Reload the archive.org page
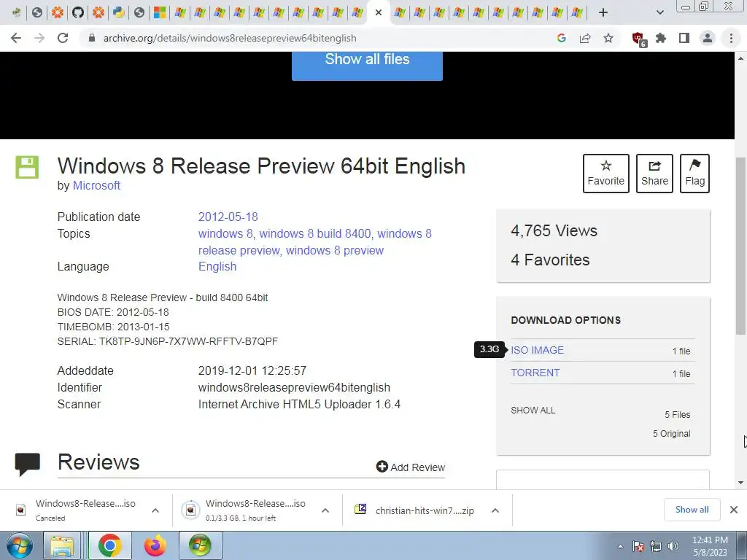The height and width of the screenshot is (560, 747). [x=63, y=38]
